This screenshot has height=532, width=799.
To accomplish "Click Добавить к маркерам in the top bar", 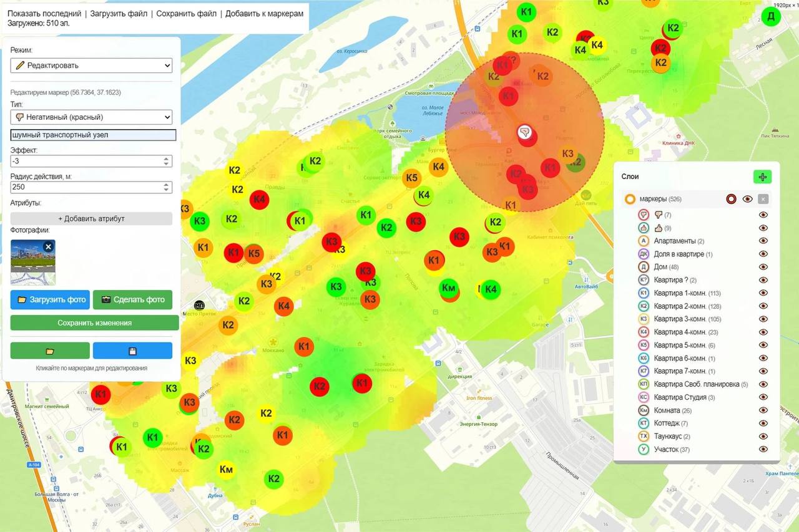I will [264, 13].
